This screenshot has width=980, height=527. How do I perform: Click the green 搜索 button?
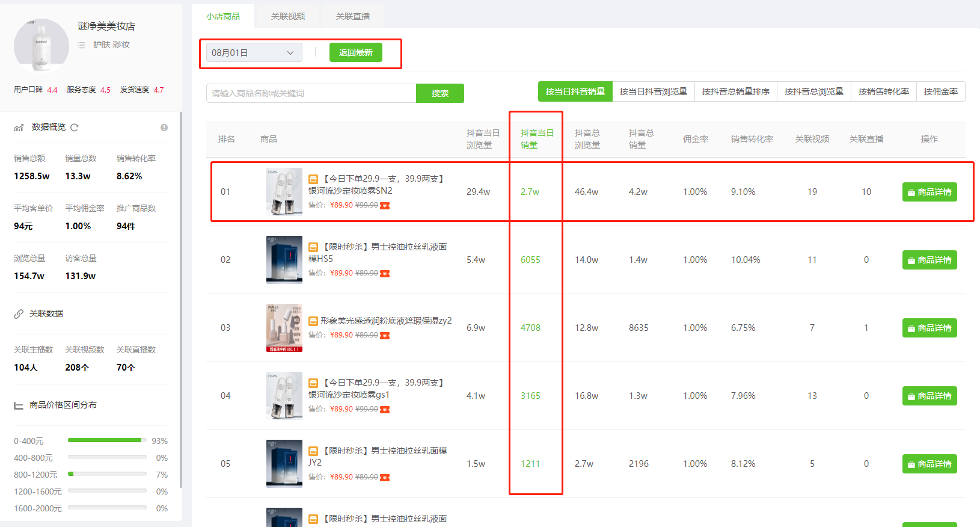[x=440, y=93]
